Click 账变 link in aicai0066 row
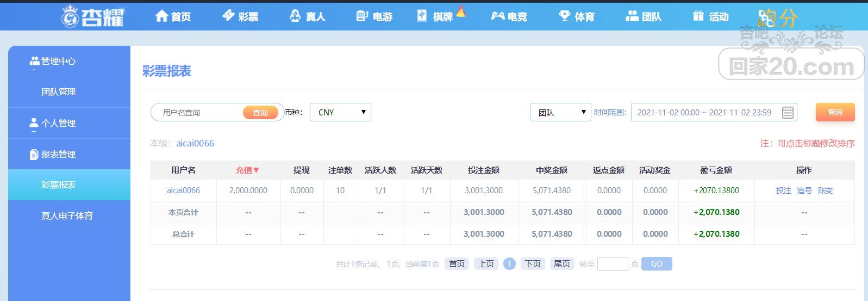This screenshot has height=301, width=868. tap(825, 191)
